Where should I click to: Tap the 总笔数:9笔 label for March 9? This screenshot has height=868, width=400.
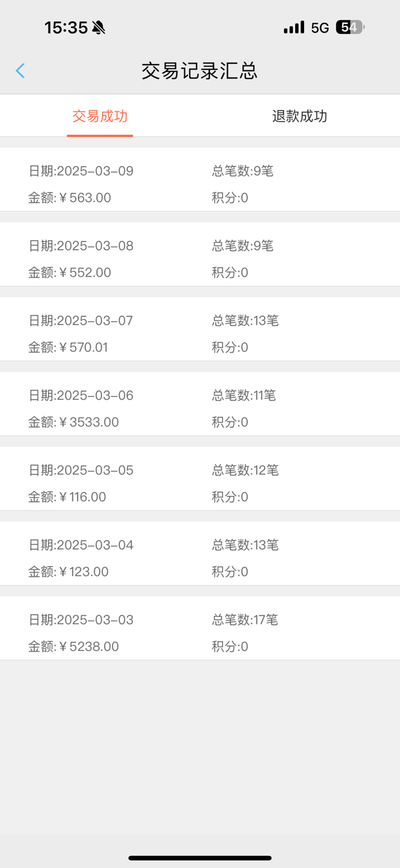(242, 171)
